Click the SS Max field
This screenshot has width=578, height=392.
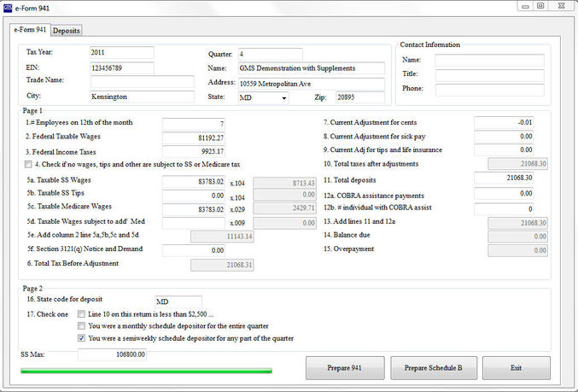pos(112,354)
